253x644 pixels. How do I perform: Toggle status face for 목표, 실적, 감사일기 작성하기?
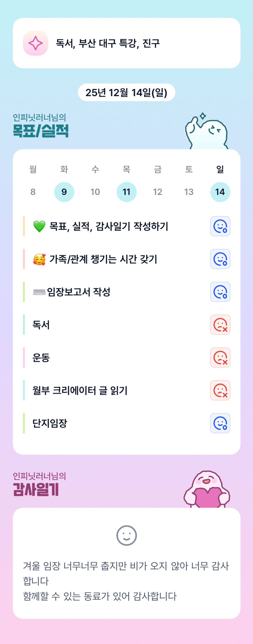pos(220,226)
